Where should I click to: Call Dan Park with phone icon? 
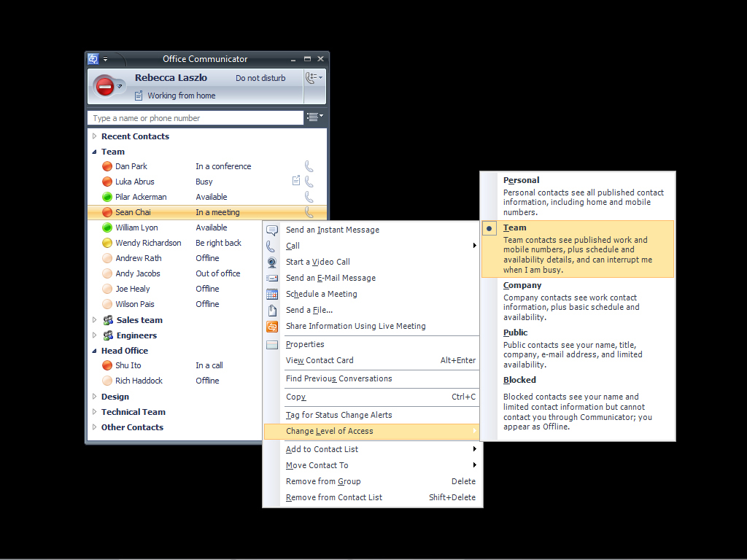[309, 166]
